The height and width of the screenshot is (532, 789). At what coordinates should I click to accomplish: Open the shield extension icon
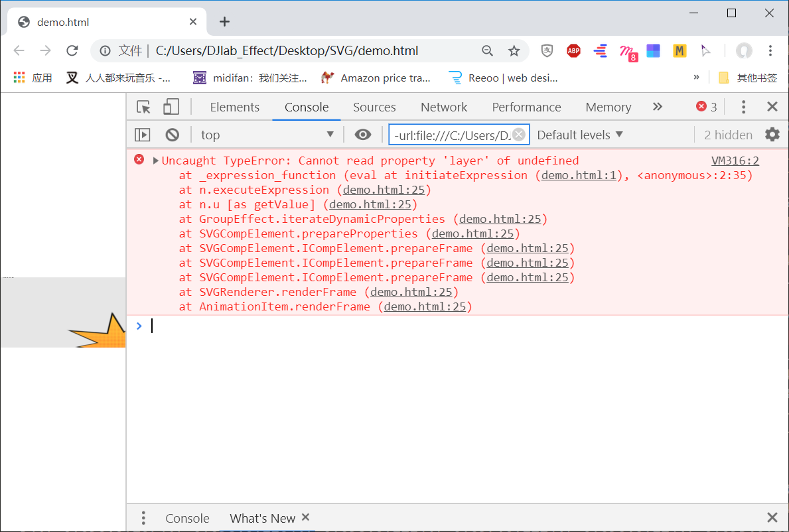click(x=547, y=50)
